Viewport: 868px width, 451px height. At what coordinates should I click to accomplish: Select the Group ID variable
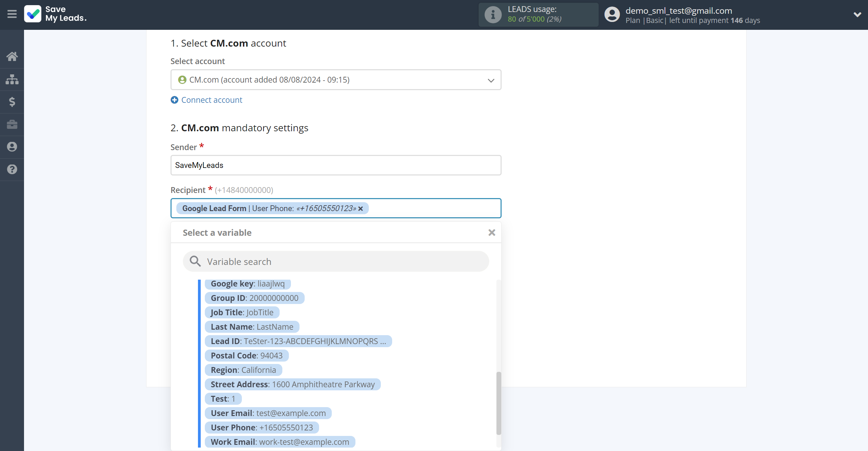pos(255,298)
